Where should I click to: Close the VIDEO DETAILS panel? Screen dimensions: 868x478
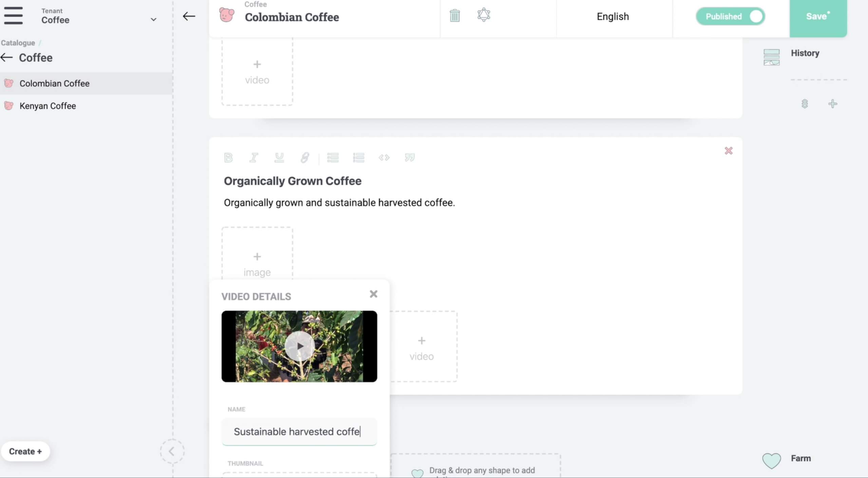pos(373,294)
